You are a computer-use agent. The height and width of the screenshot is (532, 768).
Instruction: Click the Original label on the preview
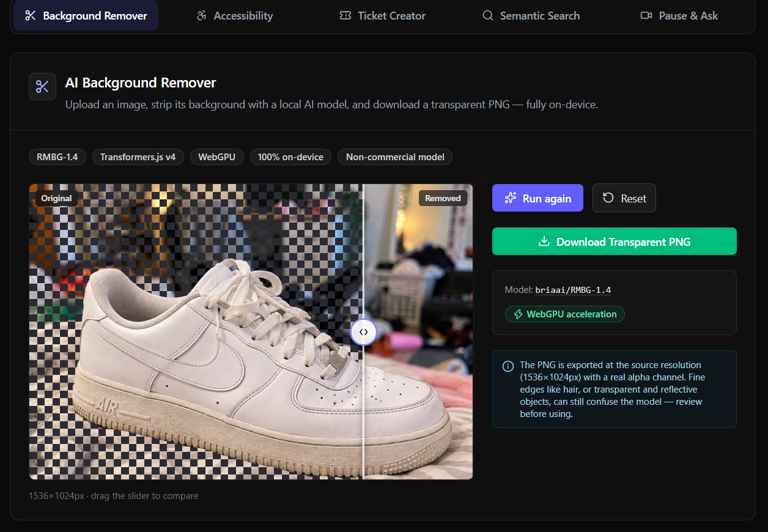(57, 198)
